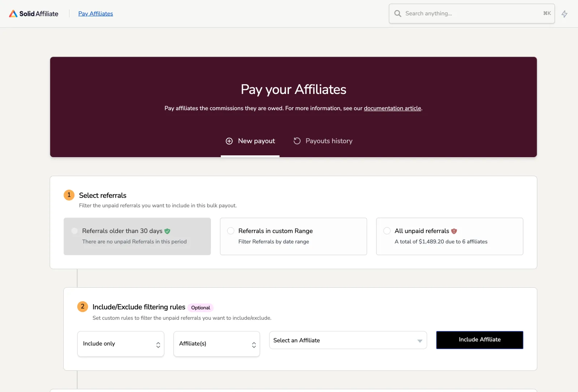Focus the Search anything field
This screenshot has width=578, height=392.
[x=472, y=14]
